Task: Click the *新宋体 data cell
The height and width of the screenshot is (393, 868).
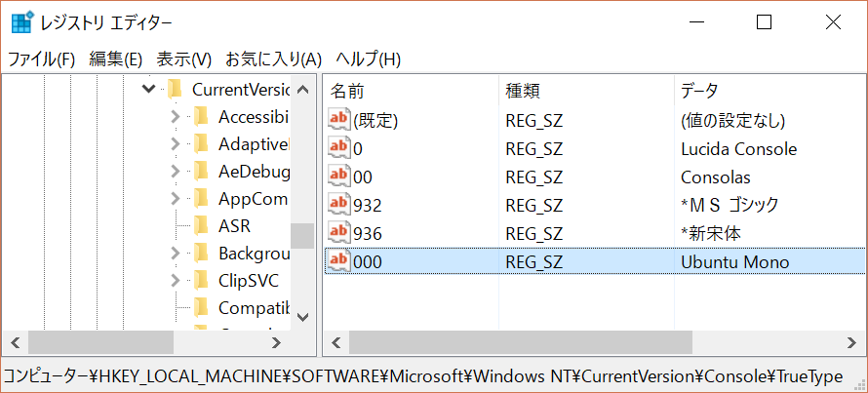Action: coord(711,234)
